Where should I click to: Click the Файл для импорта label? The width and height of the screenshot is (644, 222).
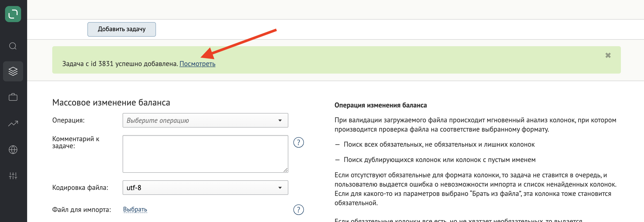82,210
